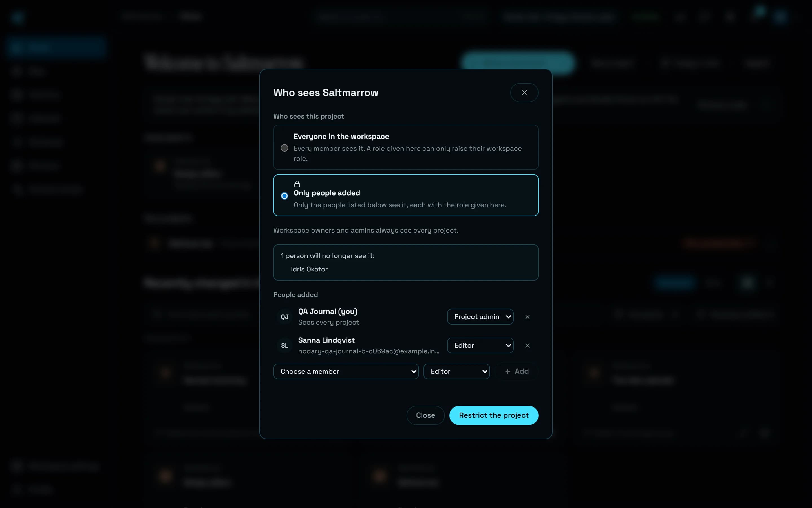Viewport: 812px width, 508px height.
Task: Click 'Workspace owners and admins' note
Action: point(366,230)
